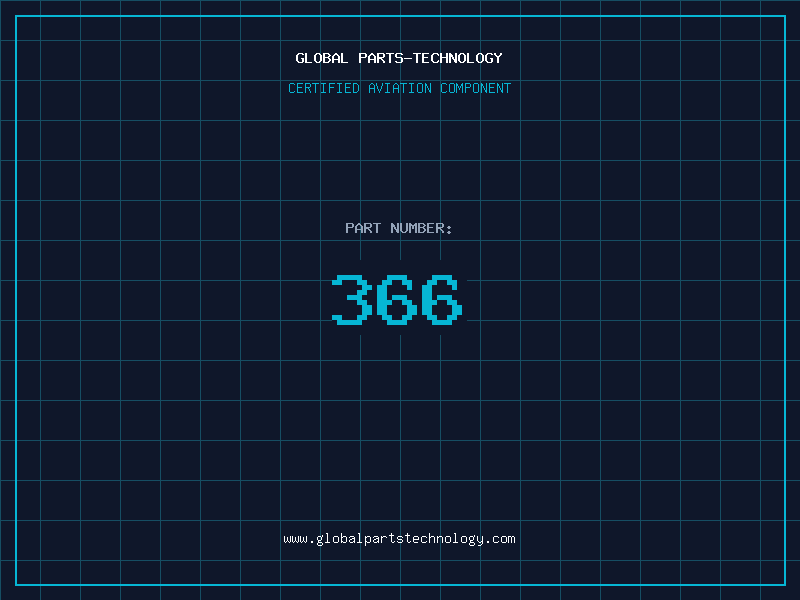Screen dimensions: 800x600
Task: Click the PART NUMBER: label
Action: [x=399, y=228]
